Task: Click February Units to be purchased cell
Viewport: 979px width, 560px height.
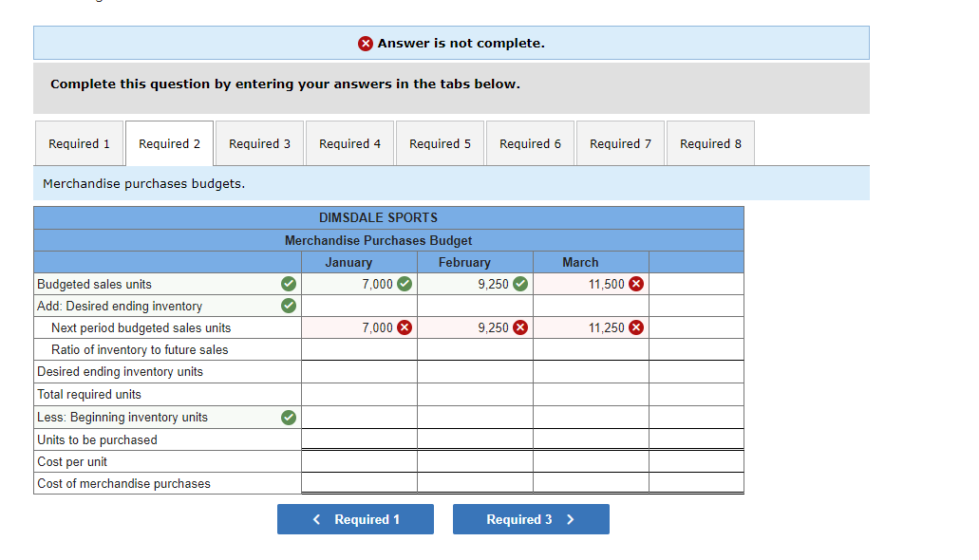Action: click(x=475, y=439)
